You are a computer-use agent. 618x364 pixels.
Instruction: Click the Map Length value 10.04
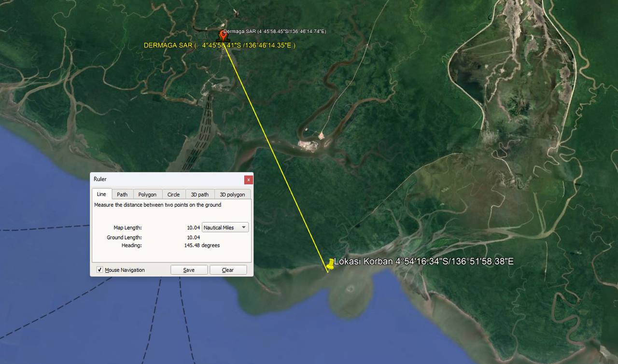point(193,227)
